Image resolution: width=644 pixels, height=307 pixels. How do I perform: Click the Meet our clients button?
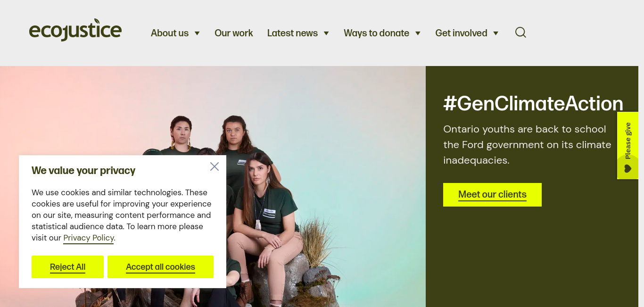point(492,195)
